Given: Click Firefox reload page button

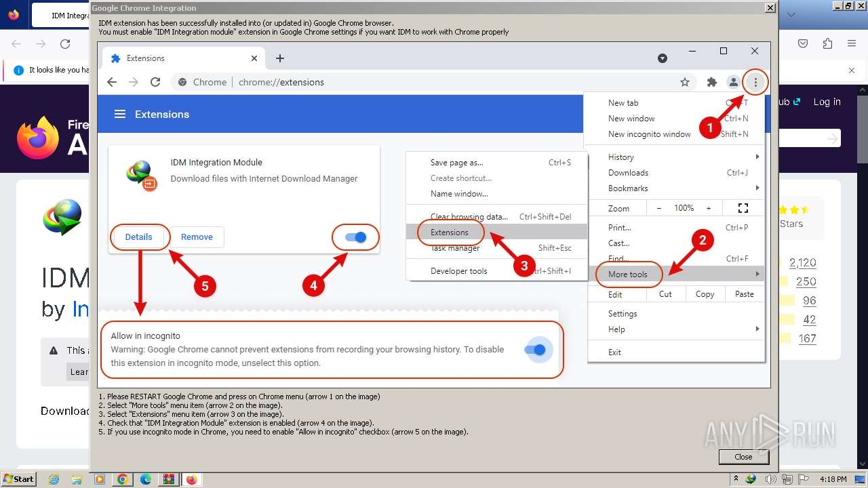Looking at the screenshot, I should [65, 44].
